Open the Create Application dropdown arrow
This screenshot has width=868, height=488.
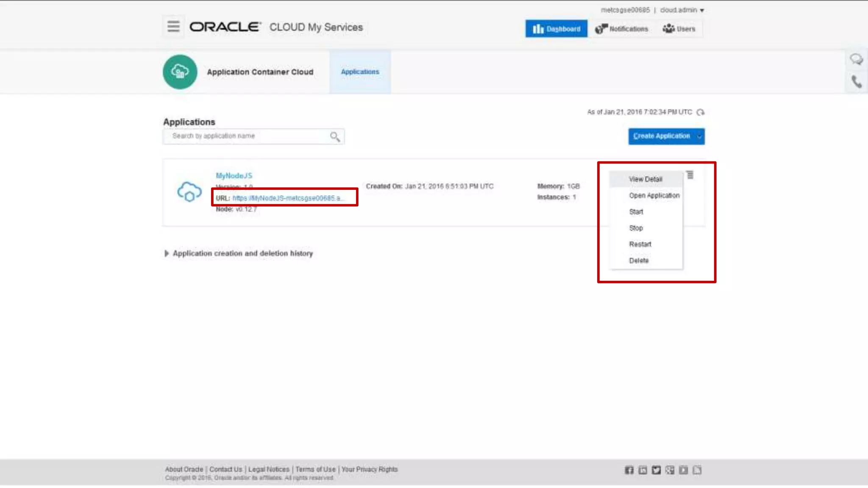699,136
